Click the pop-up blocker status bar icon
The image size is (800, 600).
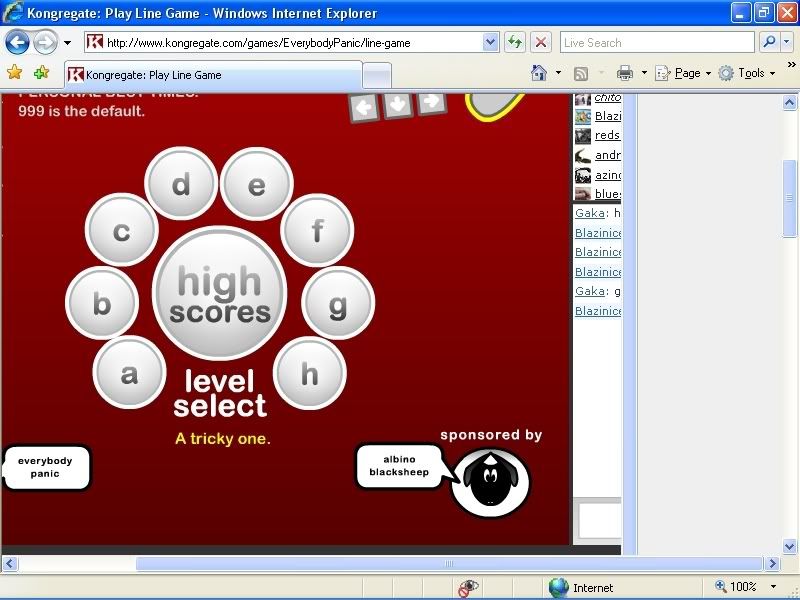point(467,588)
